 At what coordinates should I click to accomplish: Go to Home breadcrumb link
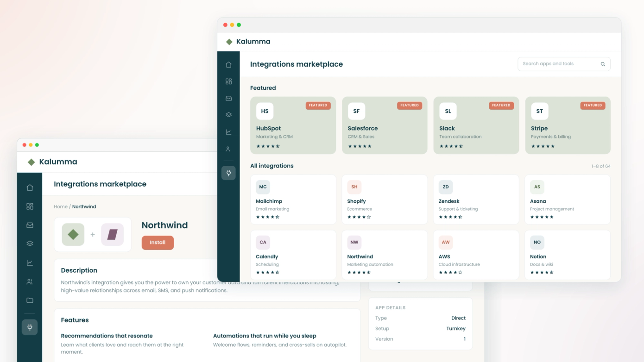pyautogui.click(x=61, y=206)
